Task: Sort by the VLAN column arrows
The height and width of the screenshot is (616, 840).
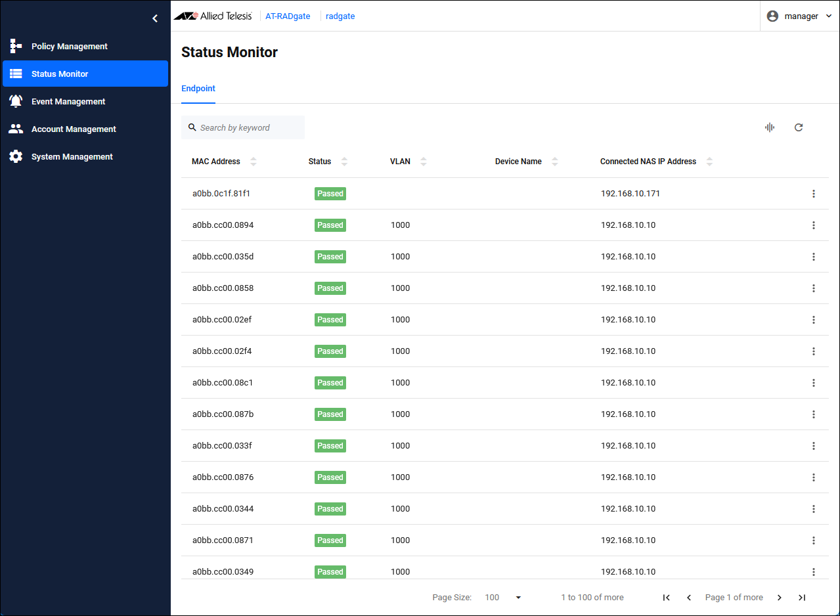Action: pyautogui.click(x=423, y=162)
